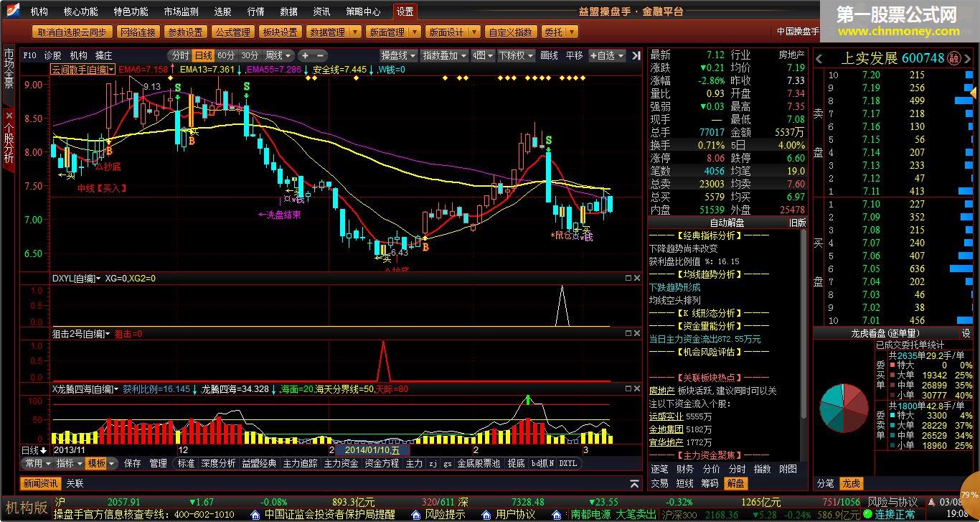Open the 常用 dropdown
This screenshot has height=522, width=980.
(37, 464)
